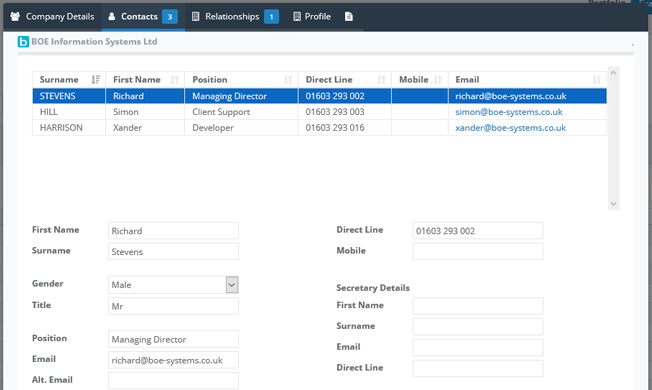Click the Relationships count badge 1
652x390 pixels.
click(x=271, y=17)
